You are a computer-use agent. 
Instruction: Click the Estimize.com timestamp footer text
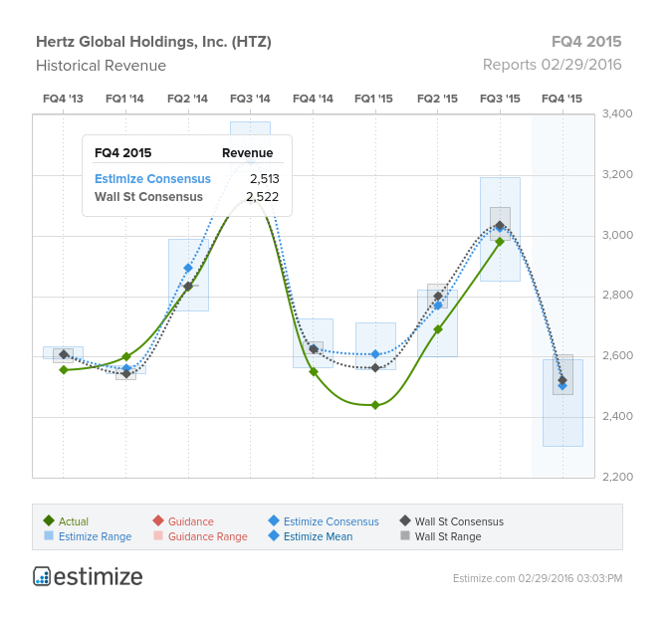538,578
